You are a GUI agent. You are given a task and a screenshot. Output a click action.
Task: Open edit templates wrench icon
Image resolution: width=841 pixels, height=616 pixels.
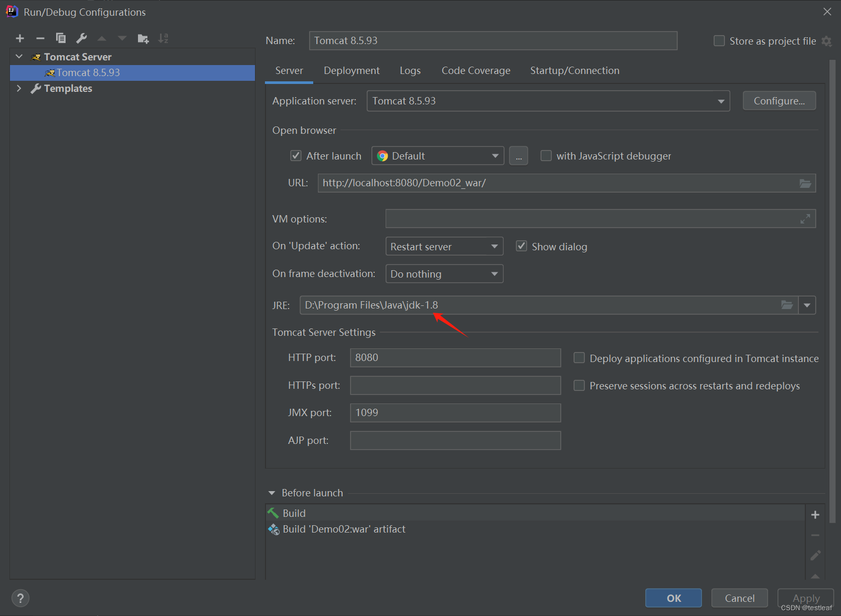pyautogui.click(x=81, y=38)
